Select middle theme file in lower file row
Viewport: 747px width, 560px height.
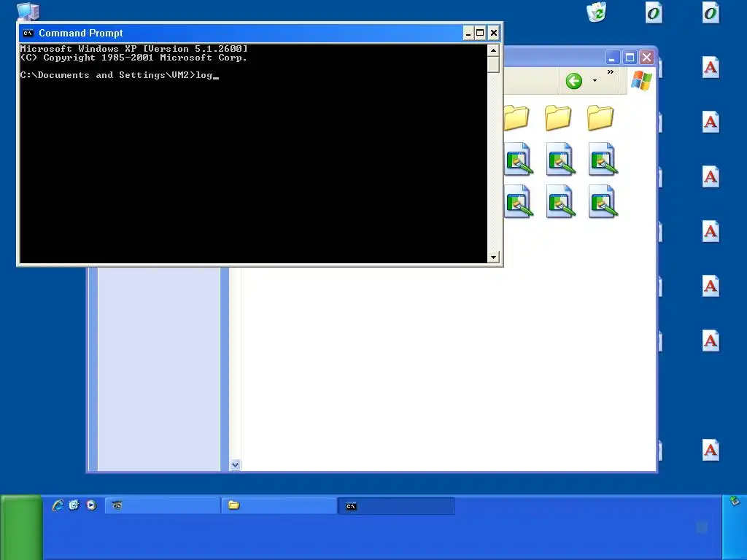[x=561, y=201]
